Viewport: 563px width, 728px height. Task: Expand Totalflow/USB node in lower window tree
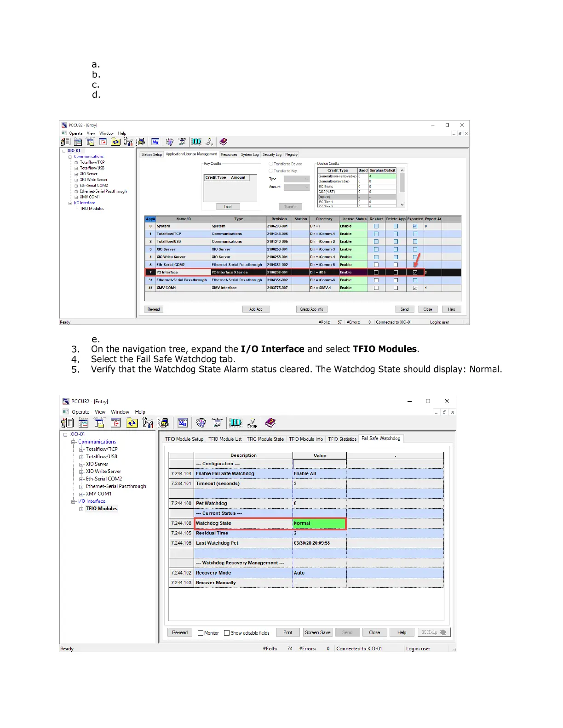[x=81, y=457]
